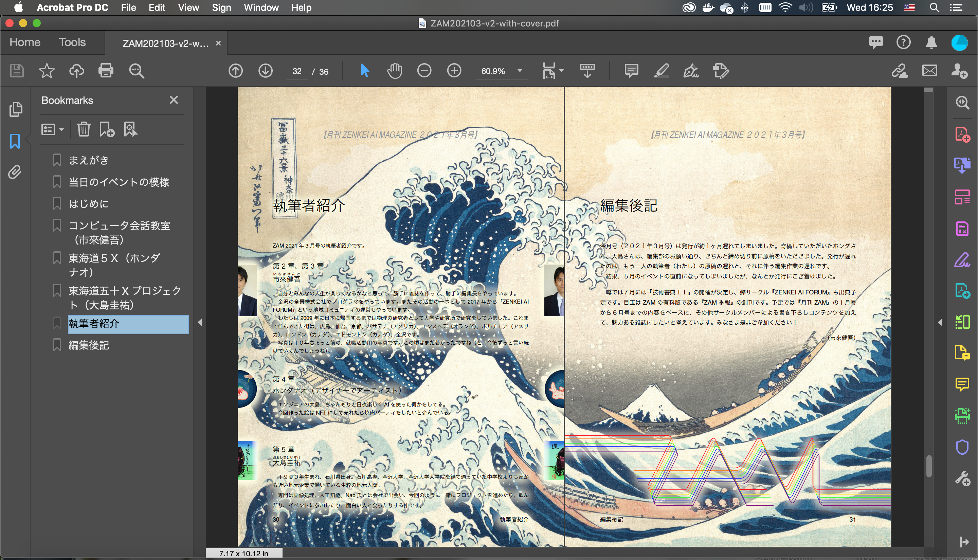Print the document
Screen dimensions: 978x560
[x=106, y=71]
